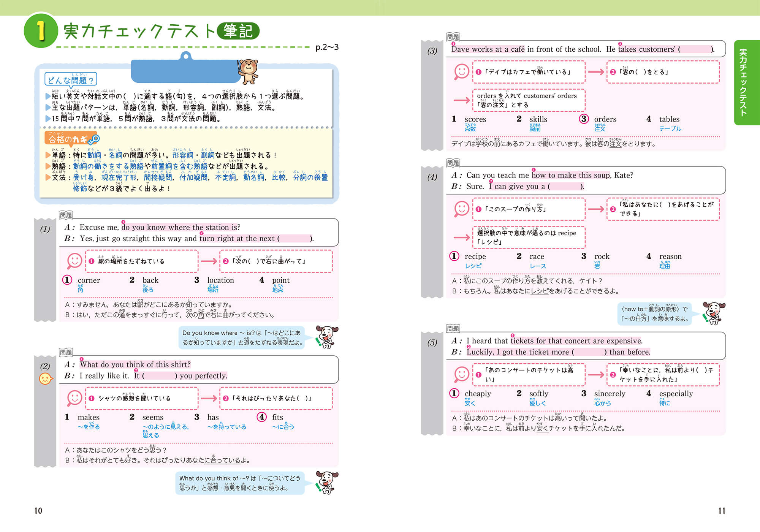Select answer choice 3 location
Image resolution: width=760 pixels, height=532 pixels.
pyautogui.click(x=214, y=280)
